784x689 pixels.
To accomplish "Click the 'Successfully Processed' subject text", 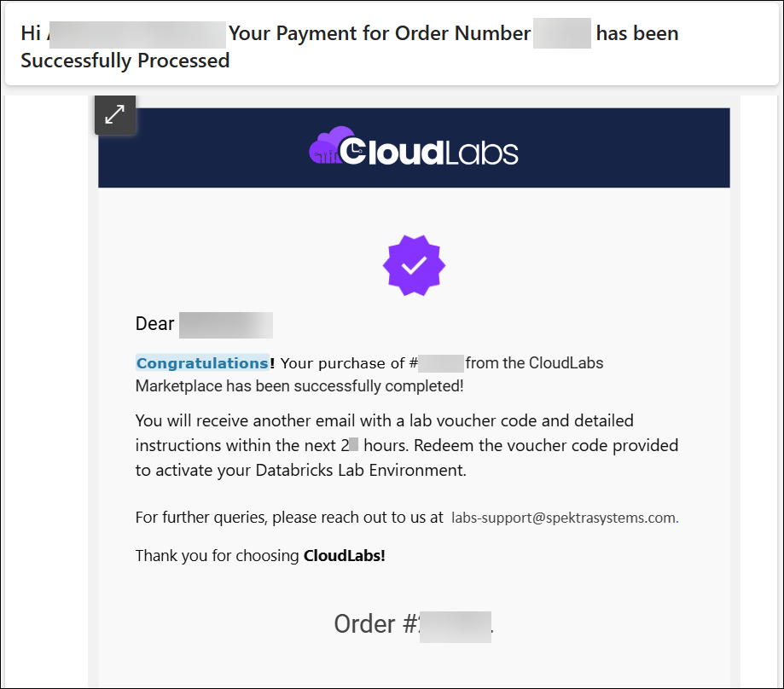I will tap(125, 61).
